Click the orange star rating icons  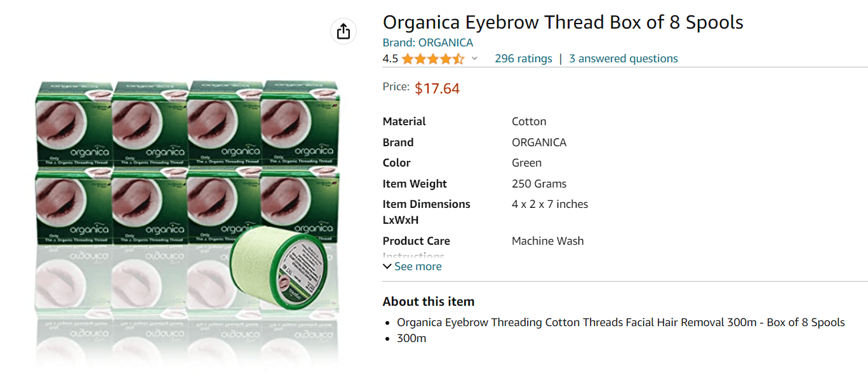tap(433, 59)
